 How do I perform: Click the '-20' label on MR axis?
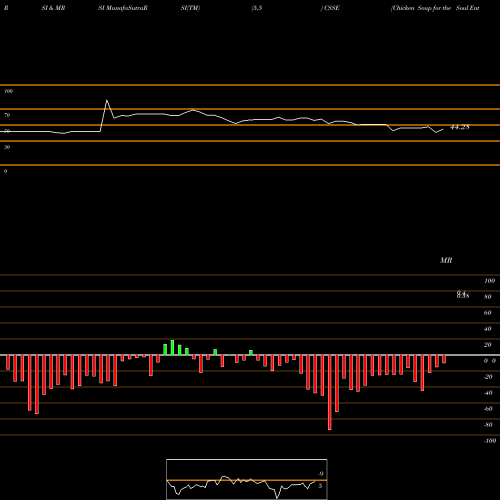pyautogui.click(x=488, y=377)
